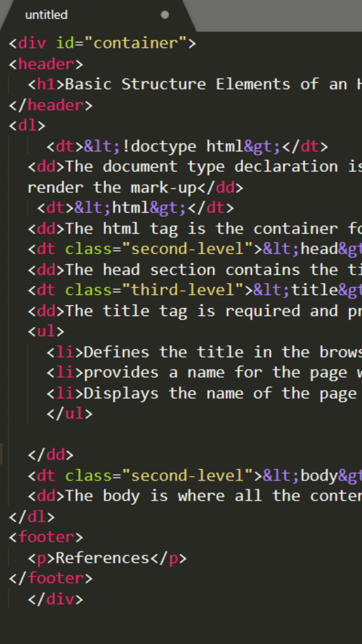
Task: Select the untitled file tab
Action: (47, 15)
